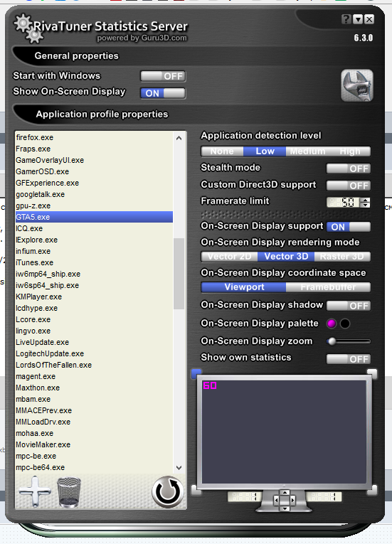Select iw6mp64_ship.exe profile
392x544 pixels.
94,274
